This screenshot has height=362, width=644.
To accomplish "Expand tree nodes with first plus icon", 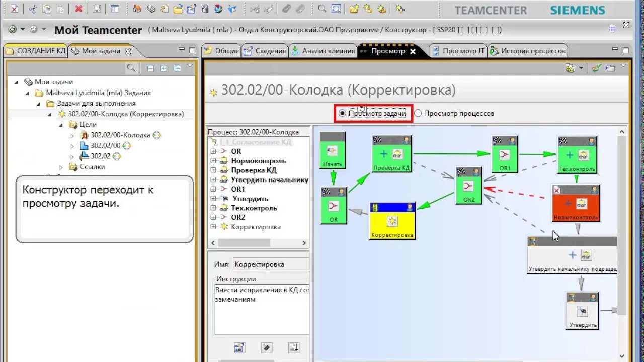I will click(x=164, y=68).
